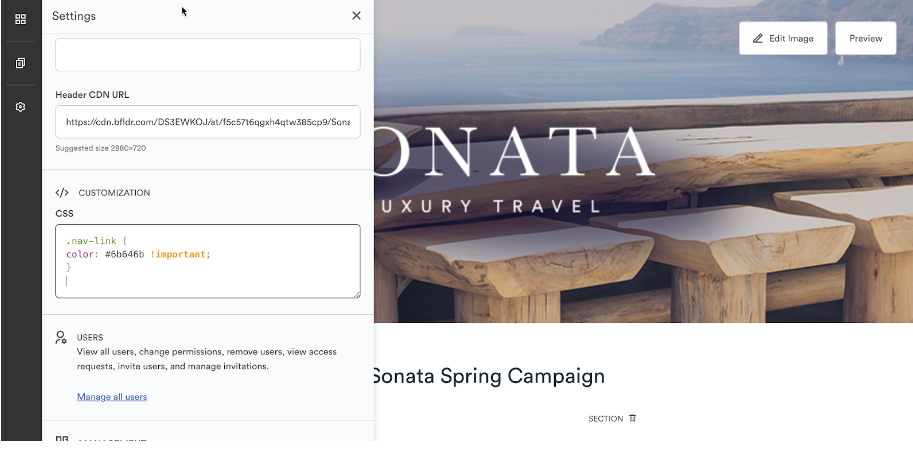This screenshot has width=913, height=450.
Task: Open the pages copy icon in sidebar
Action: 20,63
